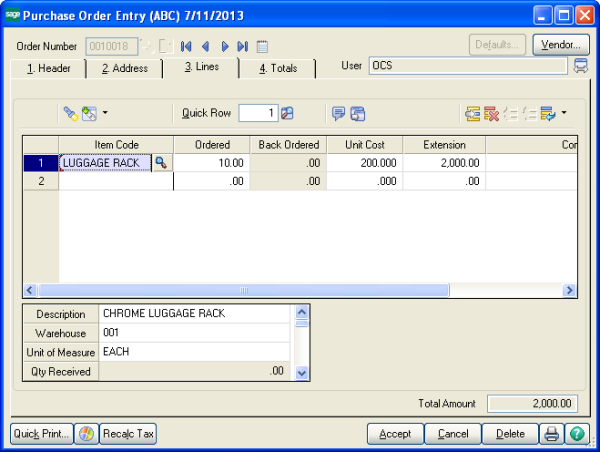
Task: Click the print icon at bottom right
Action: point(550,434)
